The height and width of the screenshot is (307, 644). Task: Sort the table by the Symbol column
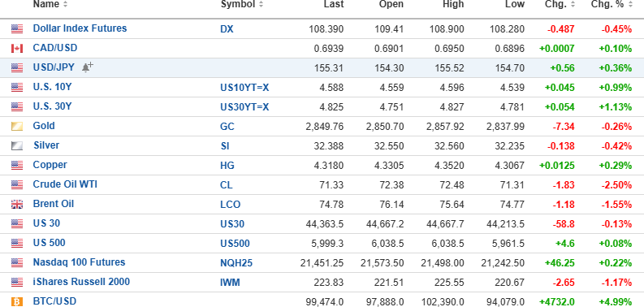tap(242, 5)
